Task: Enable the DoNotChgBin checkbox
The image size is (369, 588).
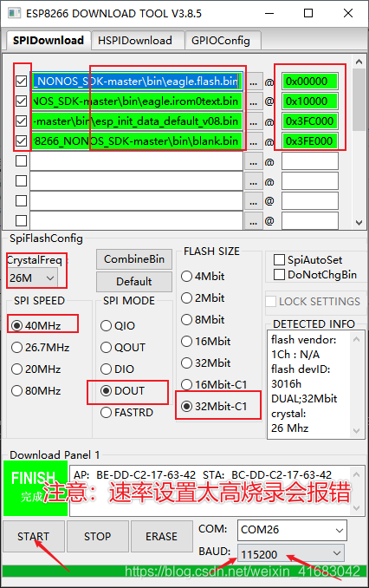Action: tap(279, 275)
